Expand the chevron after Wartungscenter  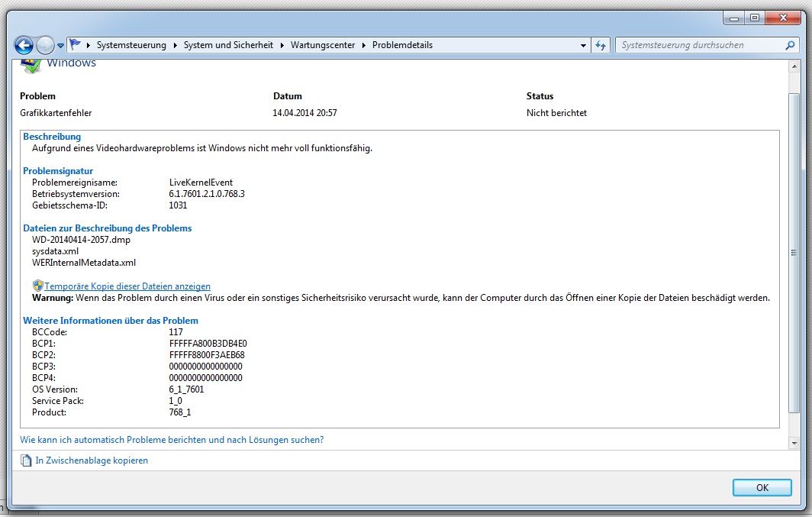click(x=363, y=45)
